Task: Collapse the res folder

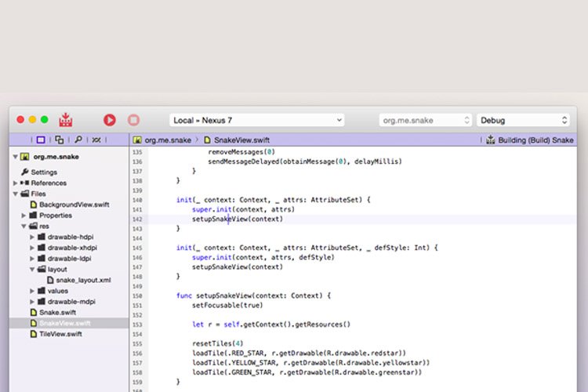Action: 24,227
